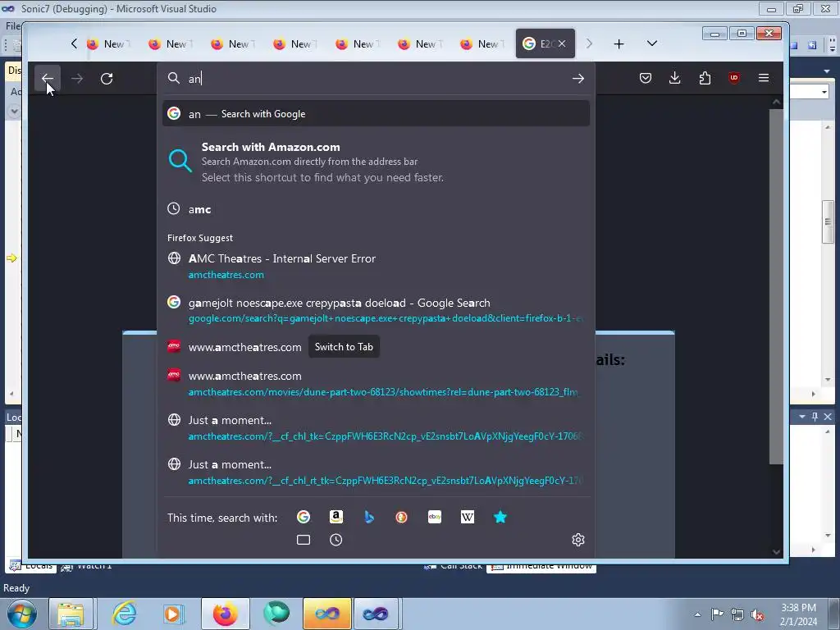Open AMC Theatres Internal Server Error result
Viewport: 840px width, 630px height.
tap(376, 267)
